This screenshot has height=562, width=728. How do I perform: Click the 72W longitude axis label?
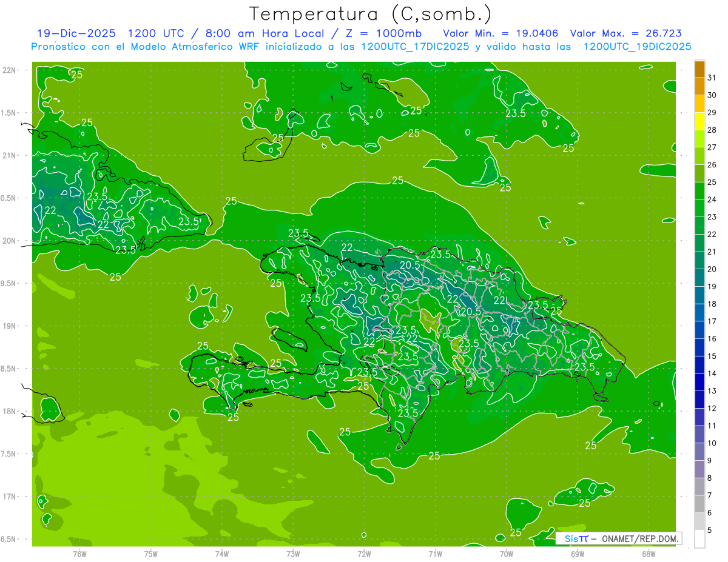pos(364,554)
